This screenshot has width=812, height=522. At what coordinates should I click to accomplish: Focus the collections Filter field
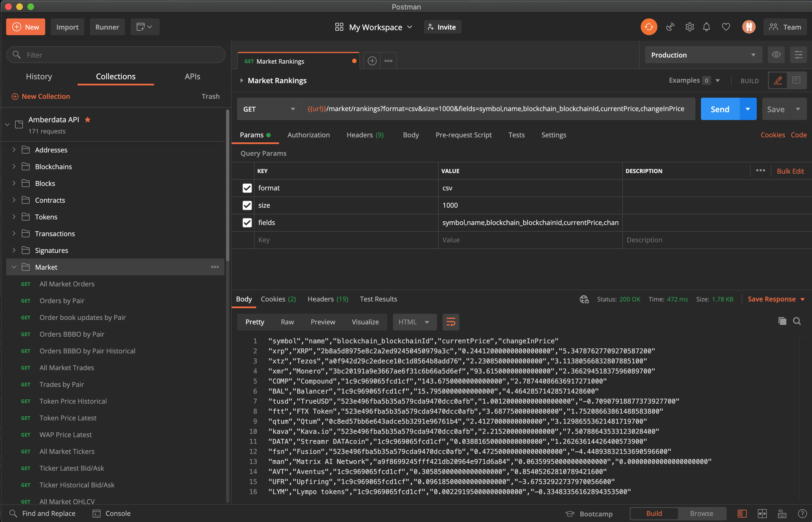tap(116, 55)
